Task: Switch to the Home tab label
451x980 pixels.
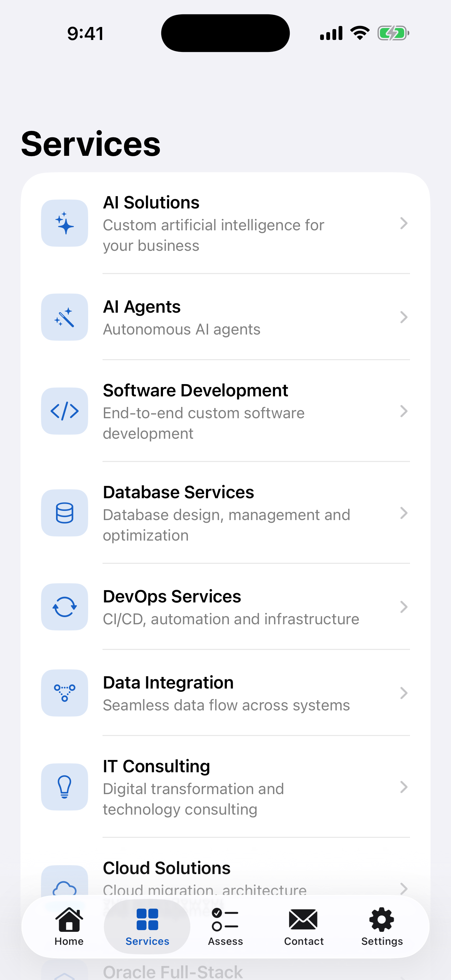Action: (x=69, y=941)
